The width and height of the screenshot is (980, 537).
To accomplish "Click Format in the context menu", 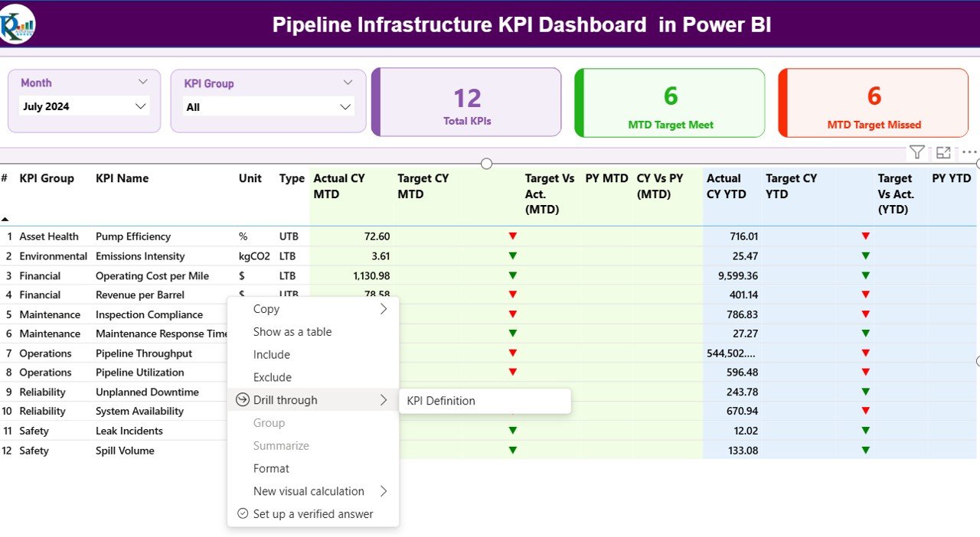I will click(271, 468).
